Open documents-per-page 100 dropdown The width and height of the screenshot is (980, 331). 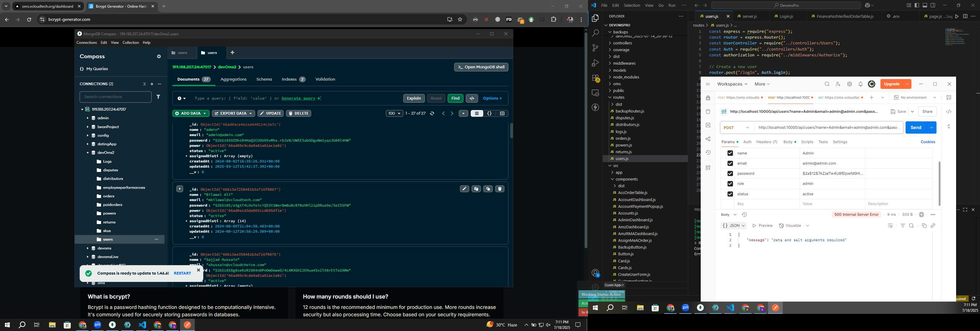[x=394, y=113]
